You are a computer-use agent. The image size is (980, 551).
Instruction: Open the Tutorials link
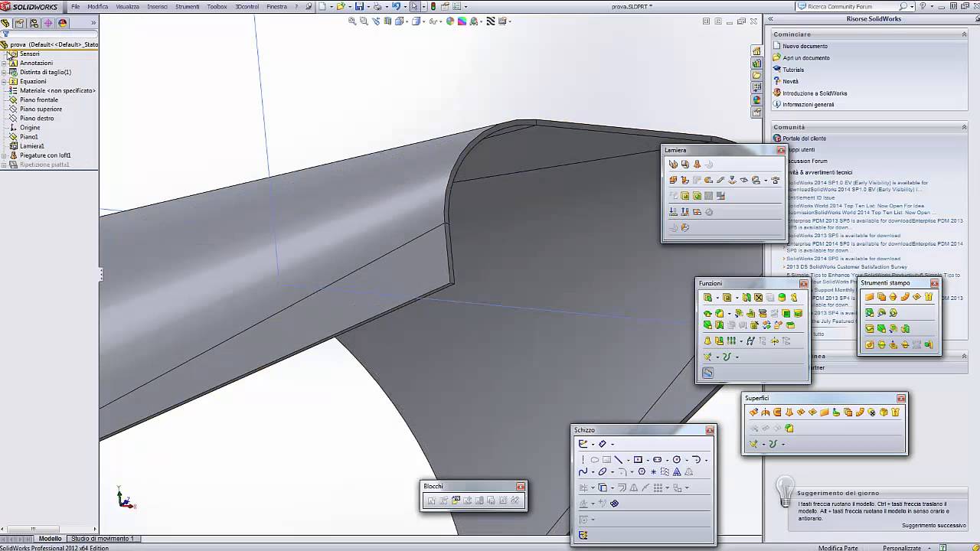[793, 70]
